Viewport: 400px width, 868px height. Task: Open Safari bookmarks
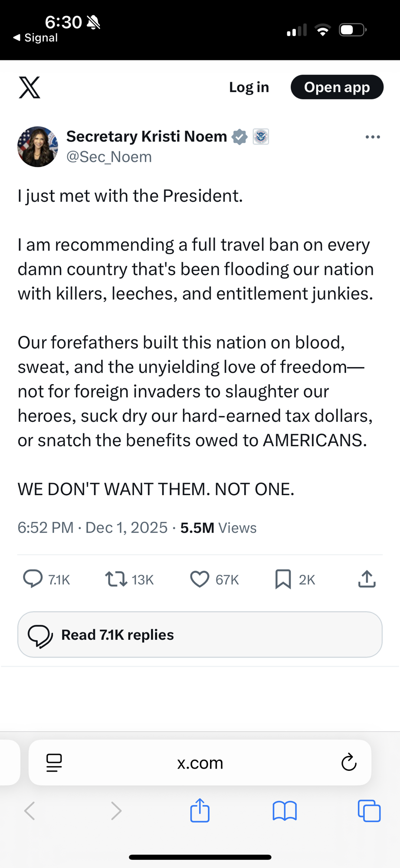[285, 811]
